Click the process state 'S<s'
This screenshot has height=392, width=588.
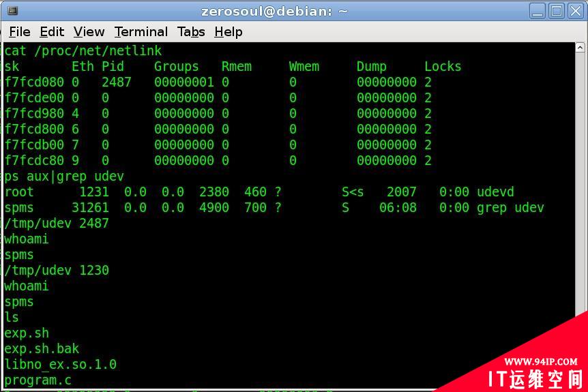coord(353,192)
